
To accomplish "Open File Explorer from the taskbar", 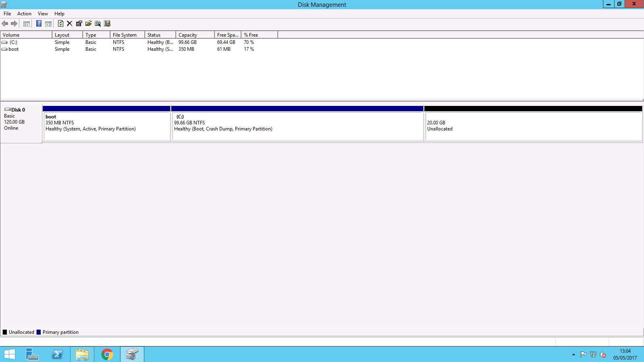I will [x=82, y=354].
